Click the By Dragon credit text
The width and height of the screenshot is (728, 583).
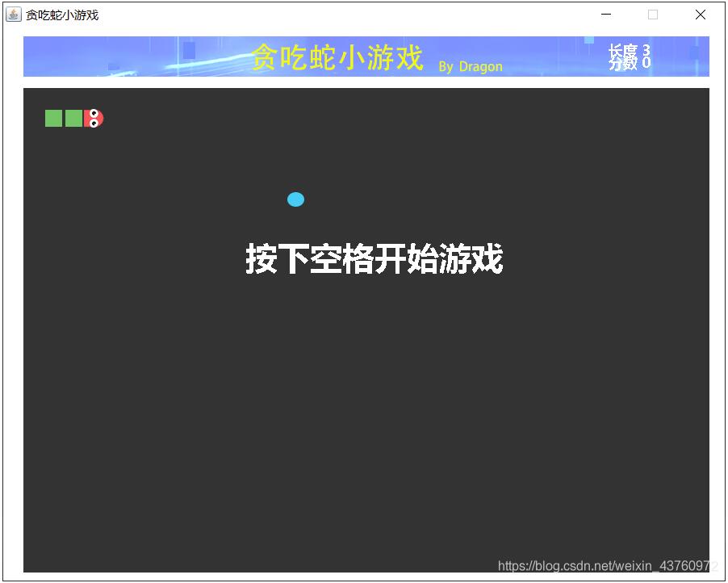(x=471, y=67)
